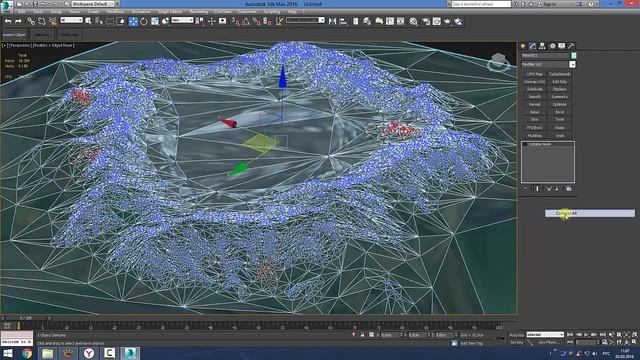This screenshot has width=640, height=360.
Task: Open the Named Selection Sets dropdown
Action: pos(305,20)
